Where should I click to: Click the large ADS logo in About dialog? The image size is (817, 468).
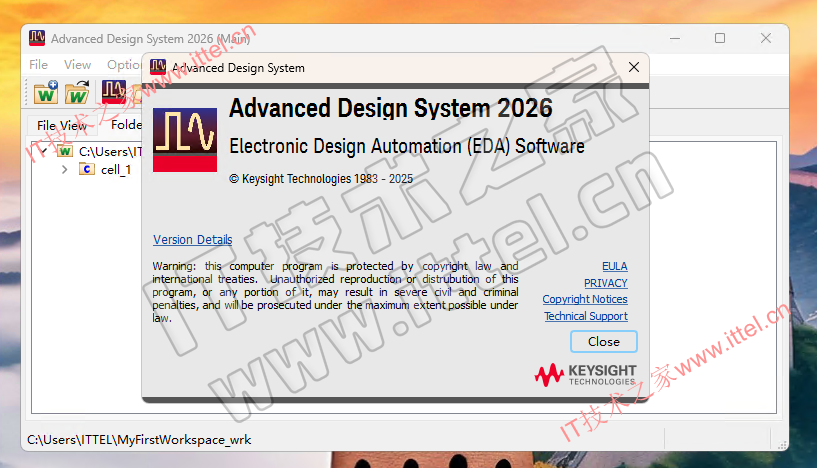(x=185, y=140)
